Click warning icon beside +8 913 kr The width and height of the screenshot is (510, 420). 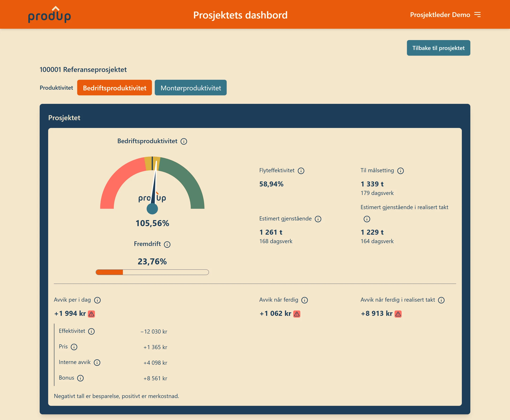click(398, 314)
